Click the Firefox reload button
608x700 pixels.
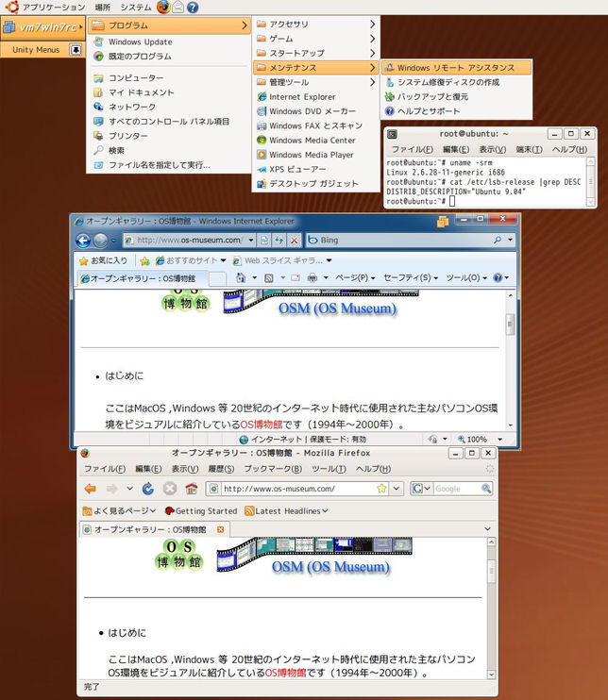coord(148,489)
